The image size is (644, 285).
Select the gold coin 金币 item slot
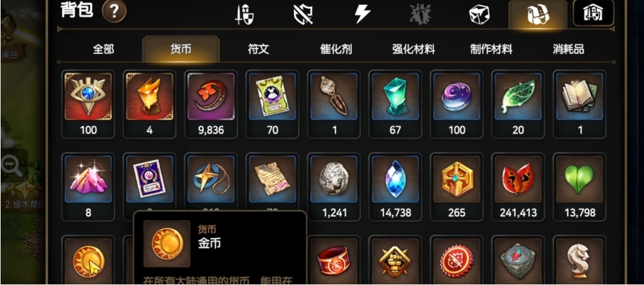[x=88, y=260]
